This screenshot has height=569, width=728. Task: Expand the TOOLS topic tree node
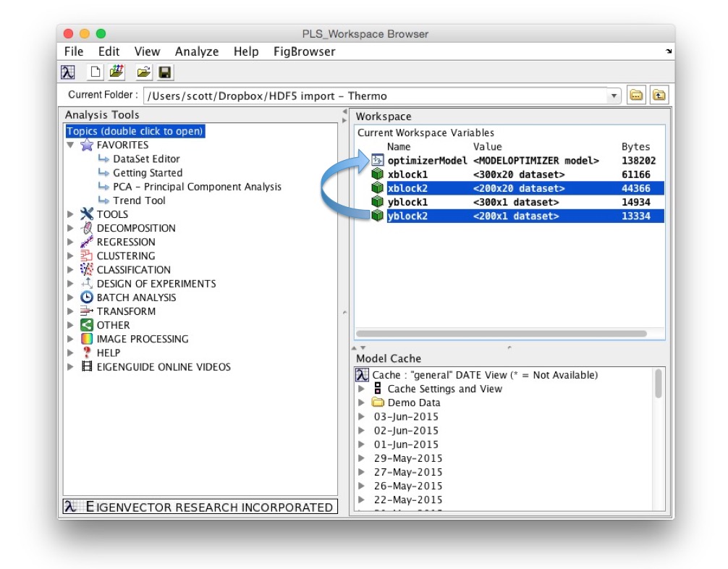pos(71,214)
